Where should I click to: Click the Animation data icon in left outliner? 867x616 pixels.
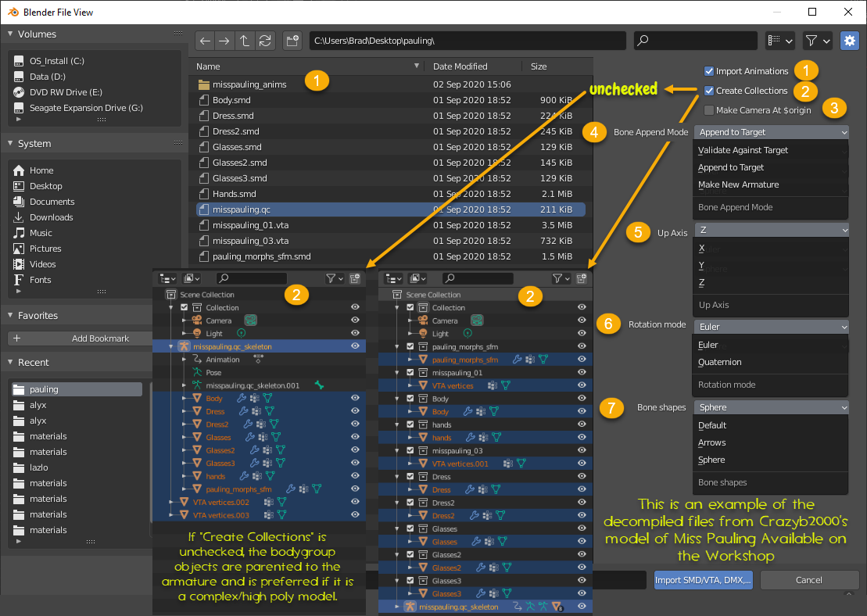tap(197, 360)
